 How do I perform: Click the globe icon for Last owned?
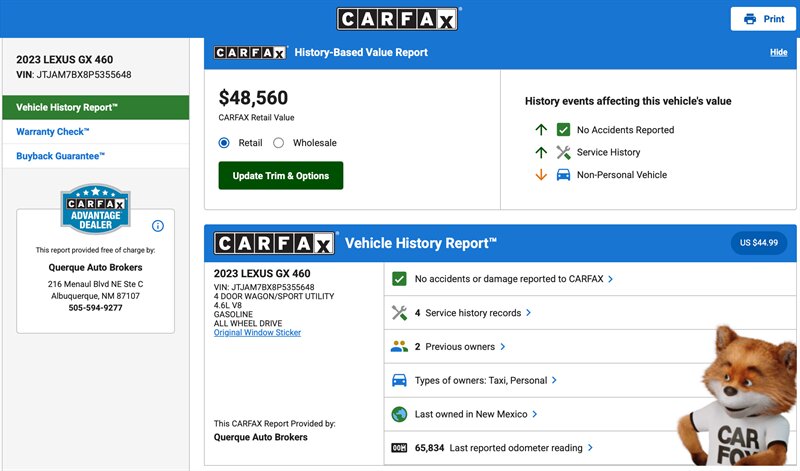399,414
